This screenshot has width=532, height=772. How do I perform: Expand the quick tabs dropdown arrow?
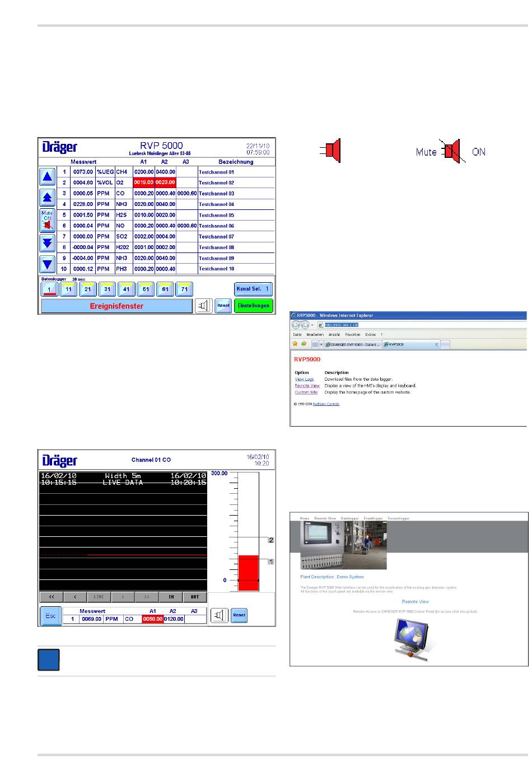tap(321, 345)
